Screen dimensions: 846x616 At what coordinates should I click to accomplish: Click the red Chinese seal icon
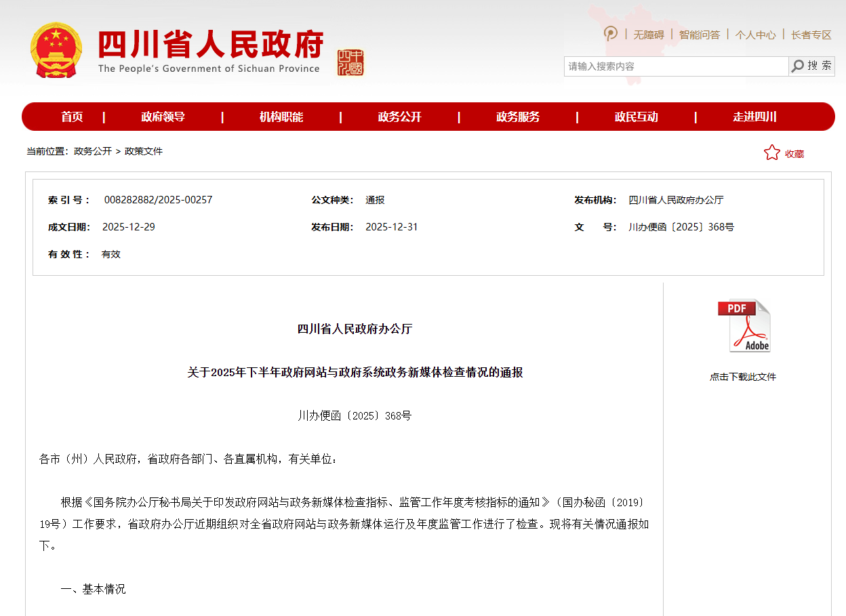click(x=350, y=62)
